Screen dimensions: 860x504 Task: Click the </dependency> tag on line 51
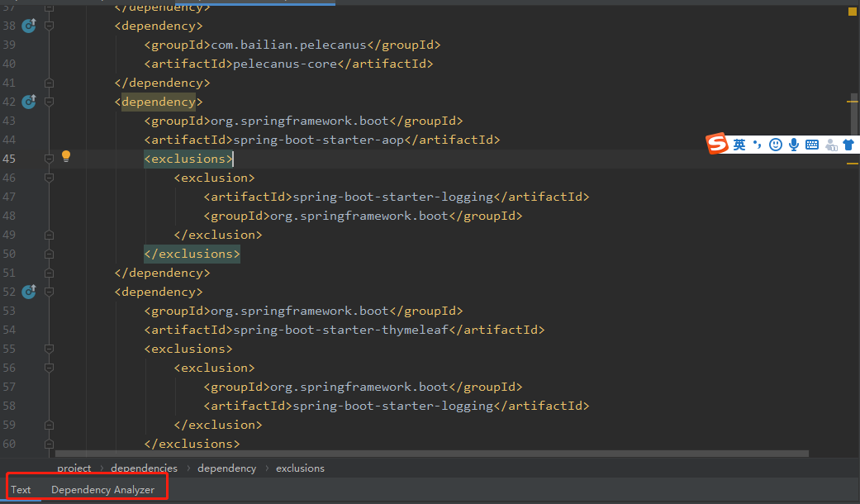pos(163,273)
